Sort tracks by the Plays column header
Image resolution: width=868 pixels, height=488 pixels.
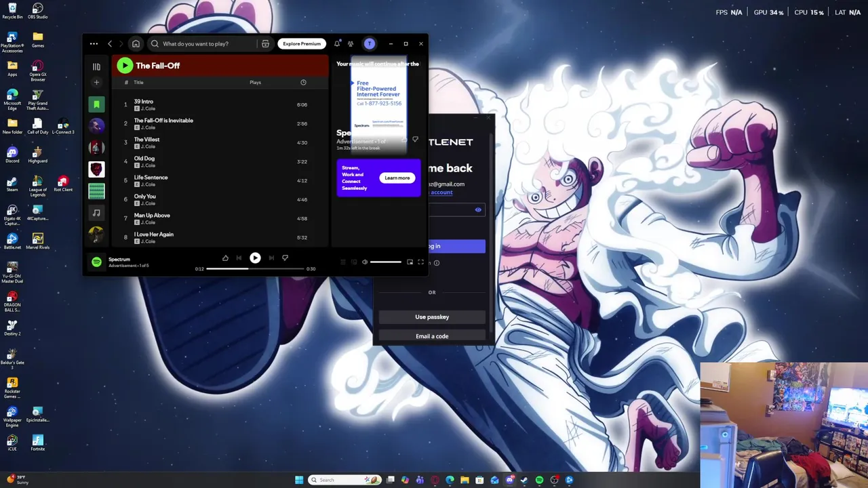pyautogui.click(x=255, y=83)
